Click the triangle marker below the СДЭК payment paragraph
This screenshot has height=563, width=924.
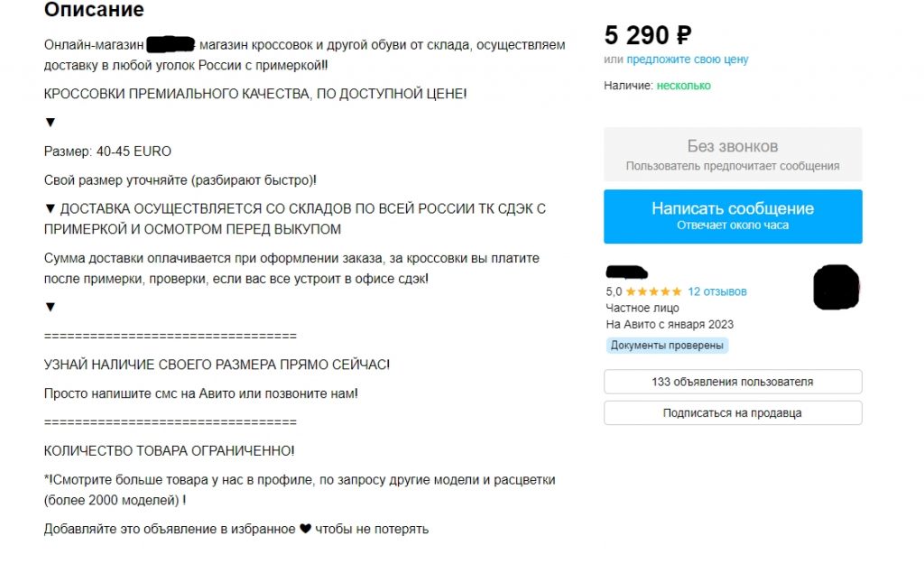(51, 307)
